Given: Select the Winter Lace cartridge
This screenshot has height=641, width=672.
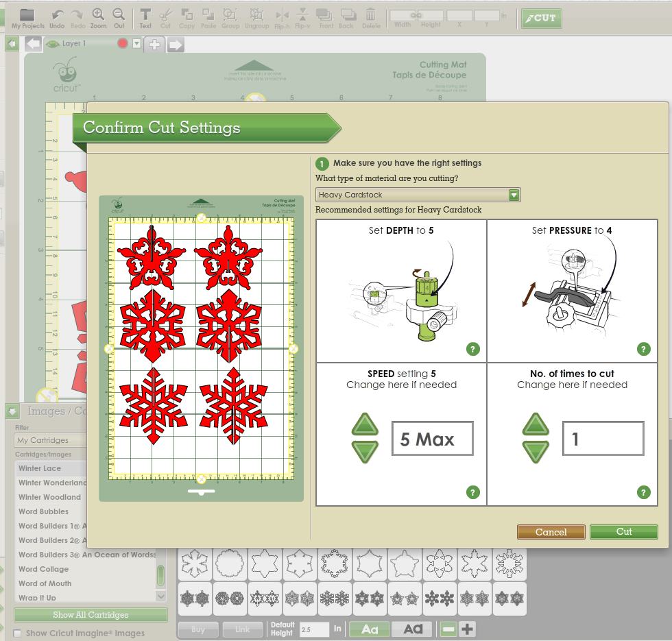Looking at the screenshot, I should [x=51, y=468].
